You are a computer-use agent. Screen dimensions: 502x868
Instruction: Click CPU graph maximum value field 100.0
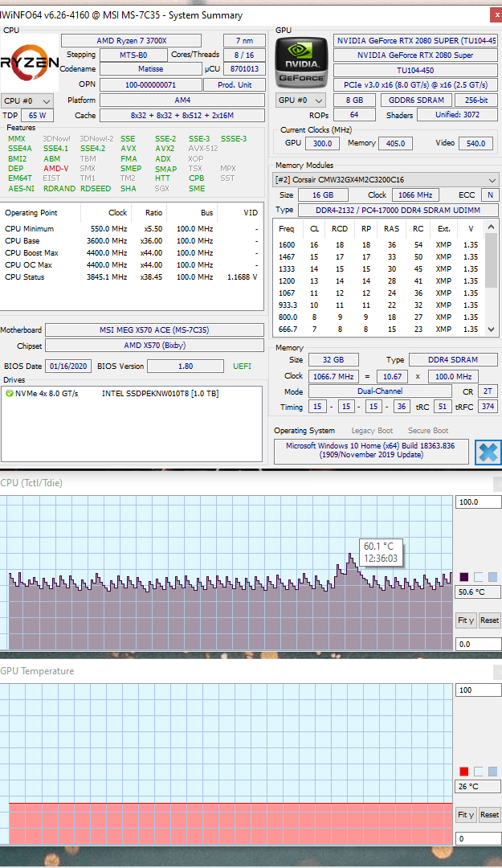click(478, 502)
